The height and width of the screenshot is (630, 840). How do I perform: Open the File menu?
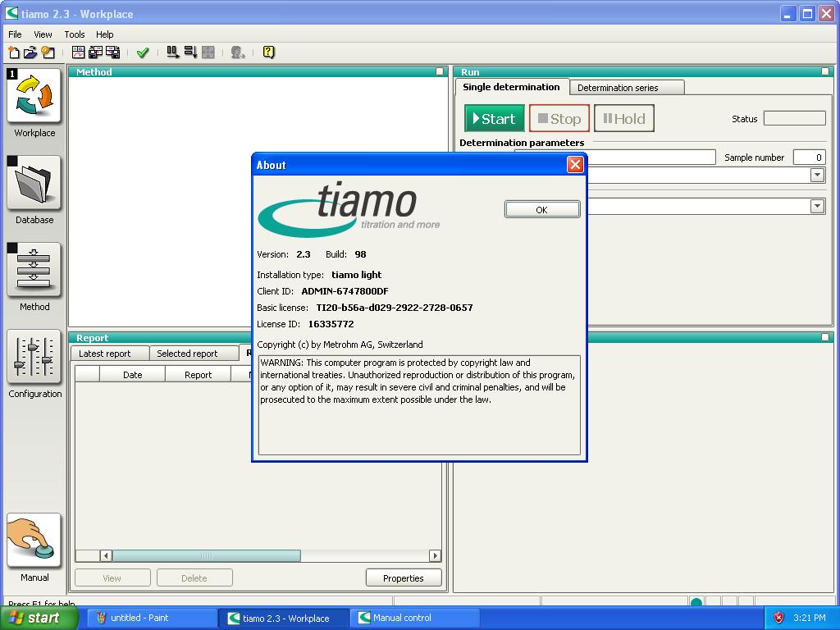tap(15, 34)
